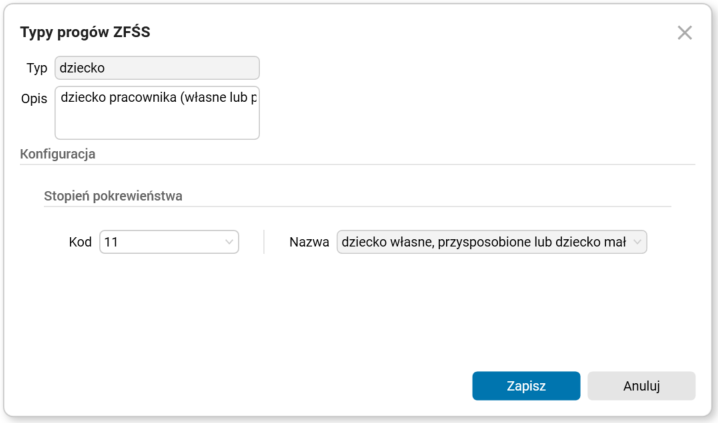
Task: Expand the Kod dropdown arrow
Action: 229,242
